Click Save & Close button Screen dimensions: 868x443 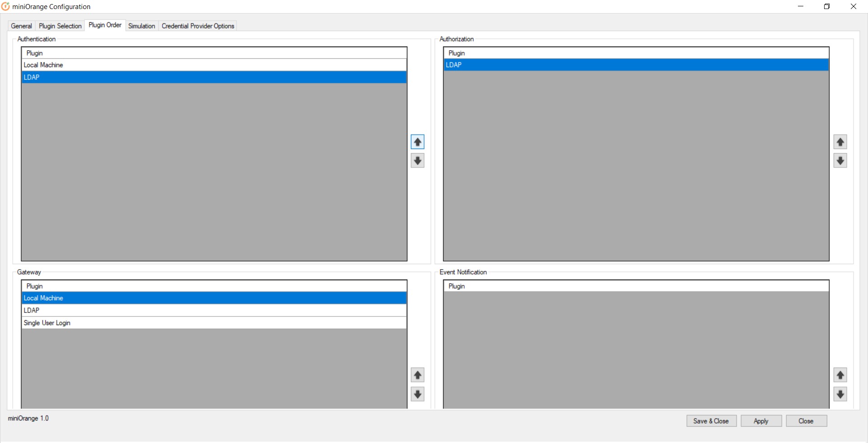[711, 421]
